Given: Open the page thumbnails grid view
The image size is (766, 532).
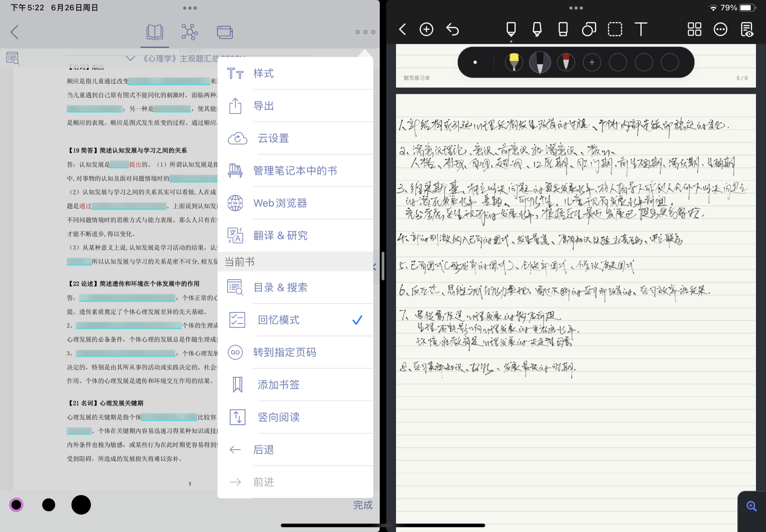Looking at the screenshot, I should (x=694, y=29).
